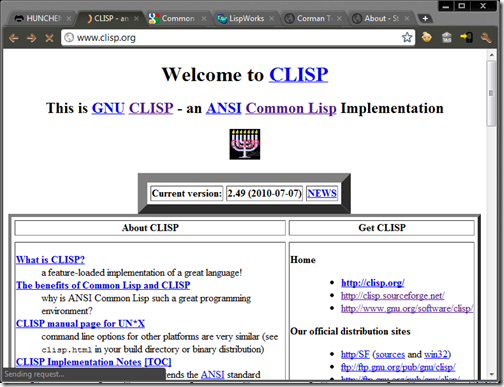Open the What is CLISP? link
The image size is (504, 387).
point(50,260)
